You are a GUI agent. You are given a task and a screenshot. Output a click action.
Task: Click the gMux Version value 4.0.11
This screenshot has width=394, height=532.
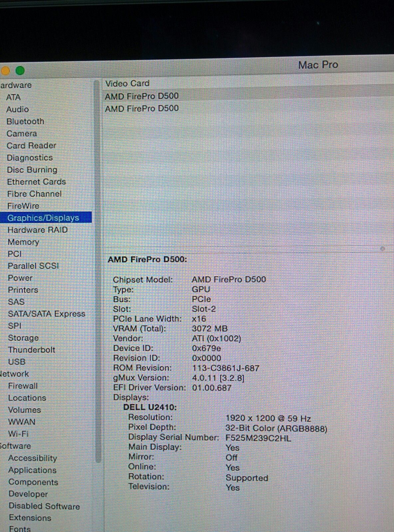218,378
